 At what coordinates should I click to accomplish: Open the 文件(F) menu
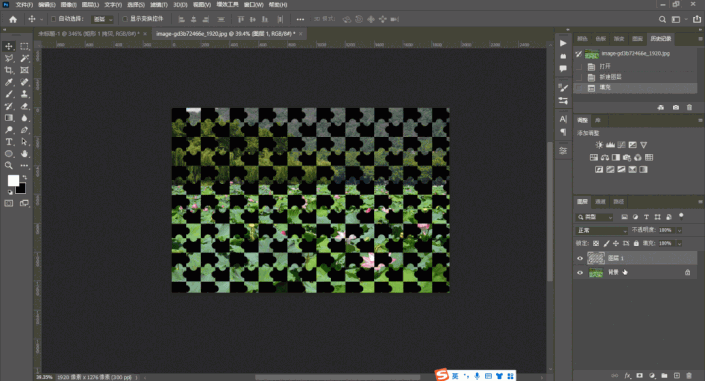coord(24,4)
